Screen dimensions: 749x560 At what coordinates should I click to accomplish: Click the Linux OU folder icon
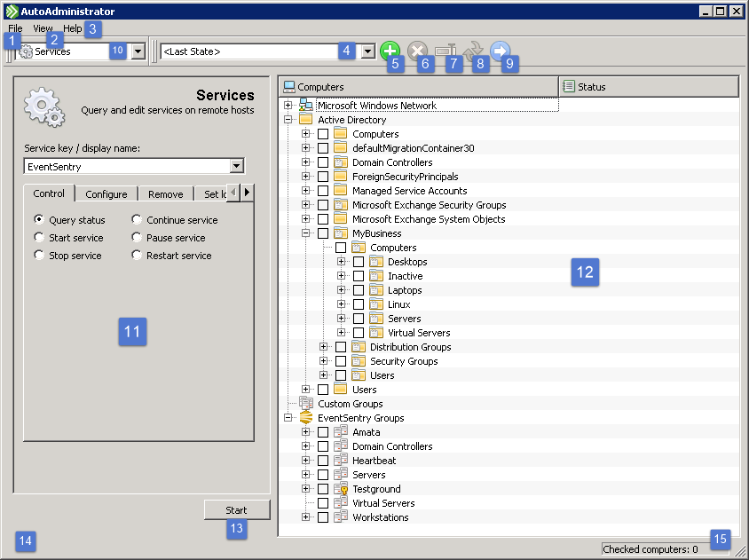click(x=376, y=304)
